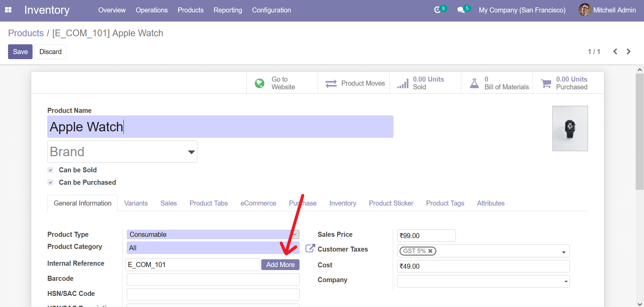Click the Product Name input field
Screen dimensions: 644x307
click(220, 127)
